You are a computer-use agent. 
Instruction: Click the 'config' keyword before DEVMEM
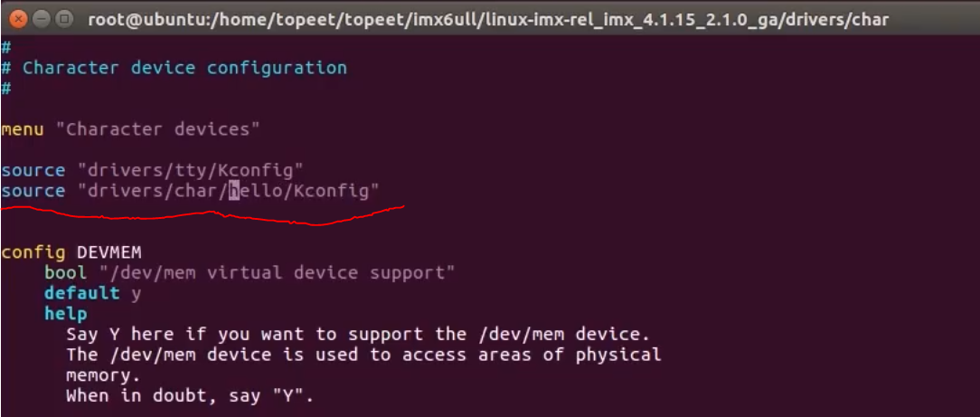33,252
